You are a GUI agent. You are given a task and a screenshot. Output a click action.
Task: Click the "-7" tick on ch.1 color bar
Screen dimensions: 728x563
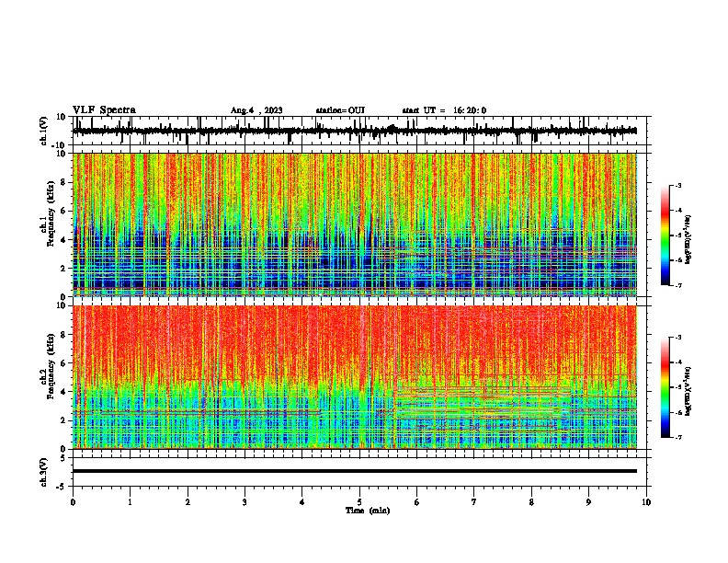677,285
